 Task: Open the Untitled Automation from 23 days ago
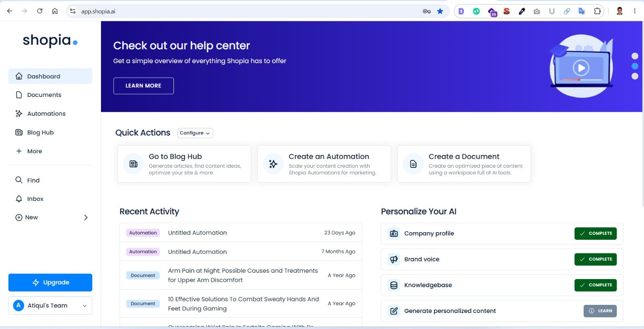pos(241,232)
